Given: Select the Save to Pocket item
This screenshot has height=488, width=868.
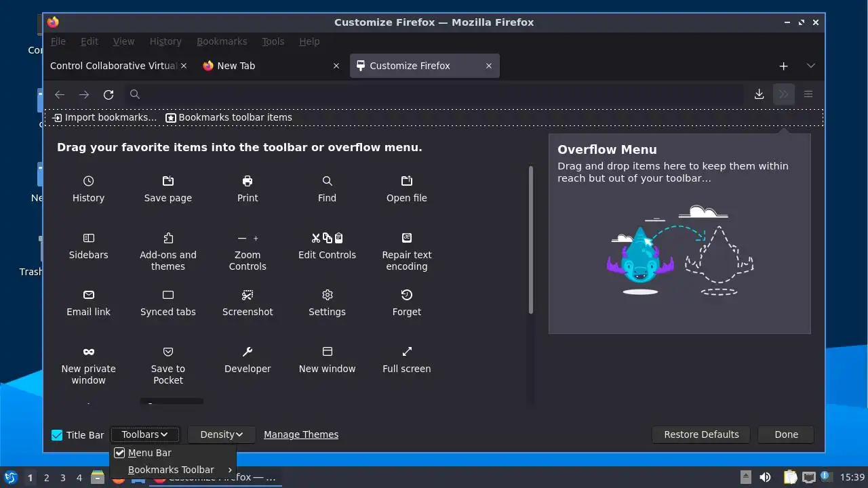Looking at the screenshot, I should pyautogui.click(x=167, y=365).
